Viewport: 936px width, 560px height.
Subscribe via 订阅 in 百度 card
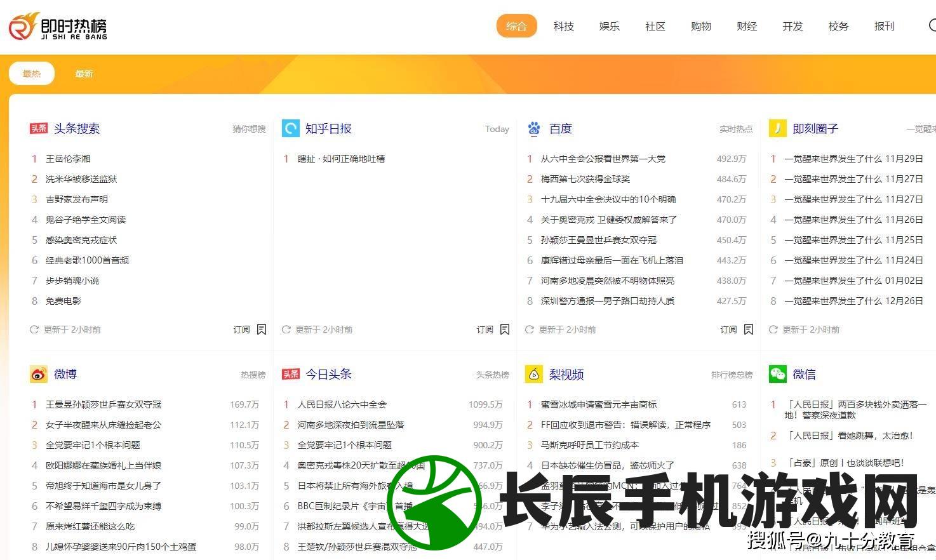click(x=728, y=330)
